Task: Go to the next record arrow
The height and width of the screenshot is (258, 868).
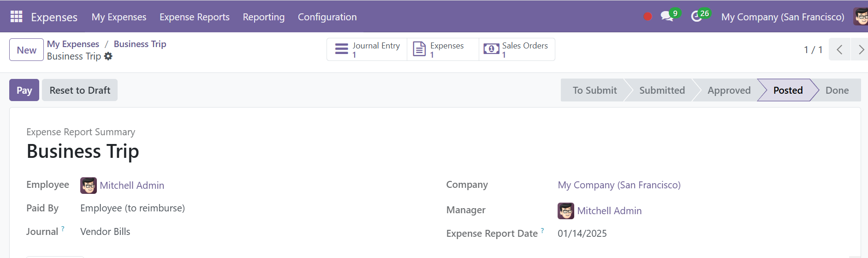Action: [860, 49]
